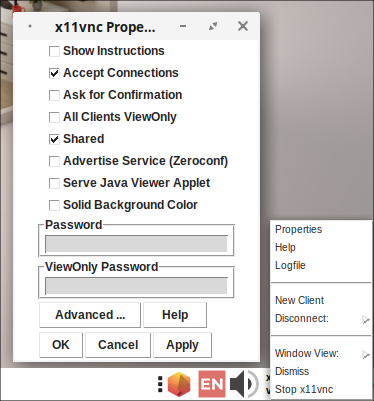
Task: Choose Help from the tray menu
Action: (321, 247)
